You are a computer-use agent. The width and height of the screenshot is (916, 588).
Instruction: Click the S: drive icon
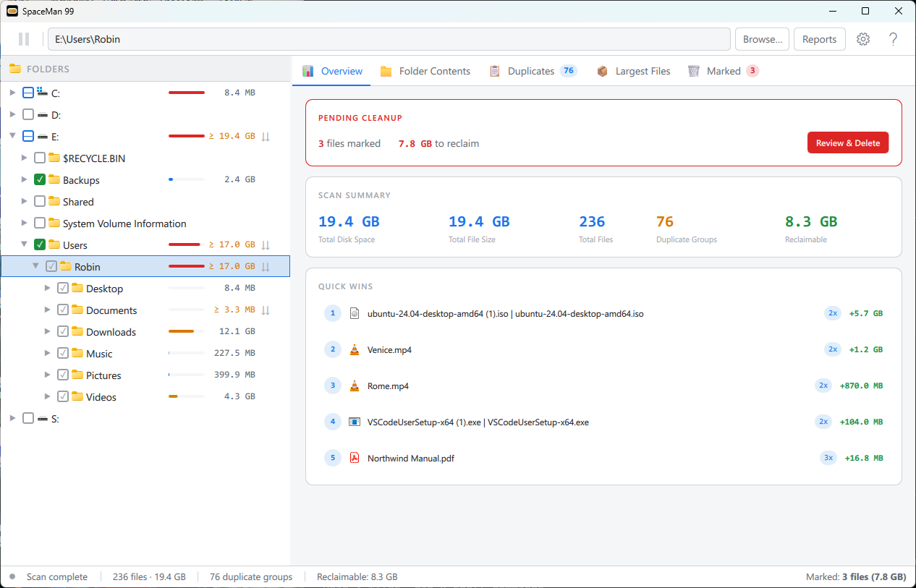point(42,418)
